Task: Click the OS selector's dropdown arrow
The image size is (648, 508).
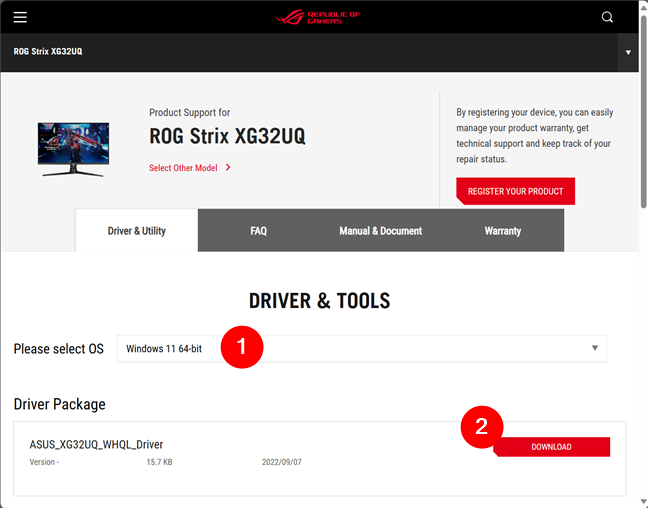Action: (594, 348)
